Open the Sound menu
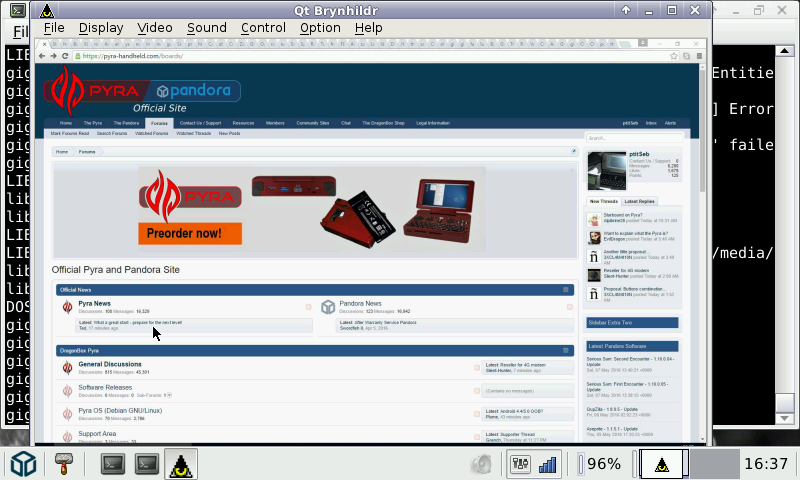The width and height of the screenshot is (800, 480). pyautogui.click(x=206, y=28)
